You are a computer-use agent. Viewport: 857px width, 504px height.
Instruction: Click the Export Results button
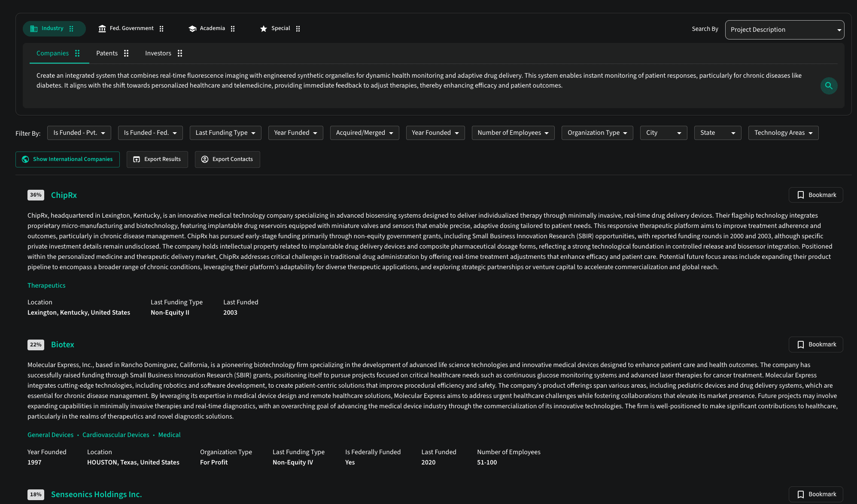click(x=157, y=159)
